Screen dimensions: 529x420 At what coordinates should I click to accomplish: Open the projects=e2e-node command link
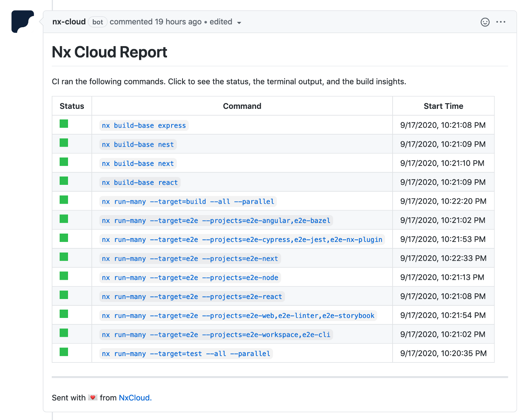point(190,278)
